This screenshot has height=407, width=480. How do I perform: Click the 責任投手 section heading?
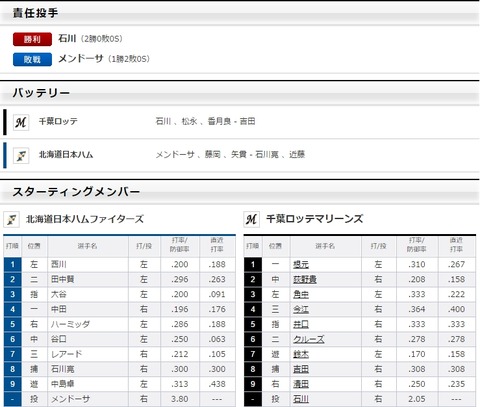click(x=35, y=13)
